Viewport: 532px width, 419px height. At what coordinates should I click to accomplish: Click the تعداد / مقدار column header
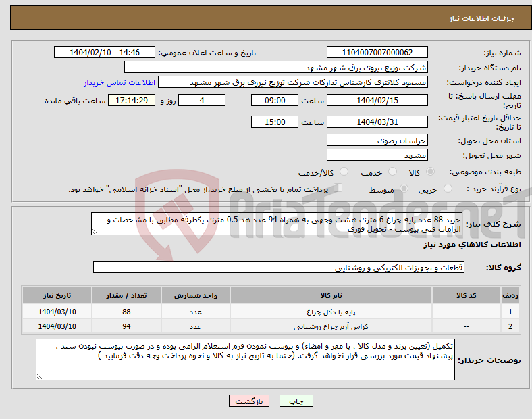(126, 295)
